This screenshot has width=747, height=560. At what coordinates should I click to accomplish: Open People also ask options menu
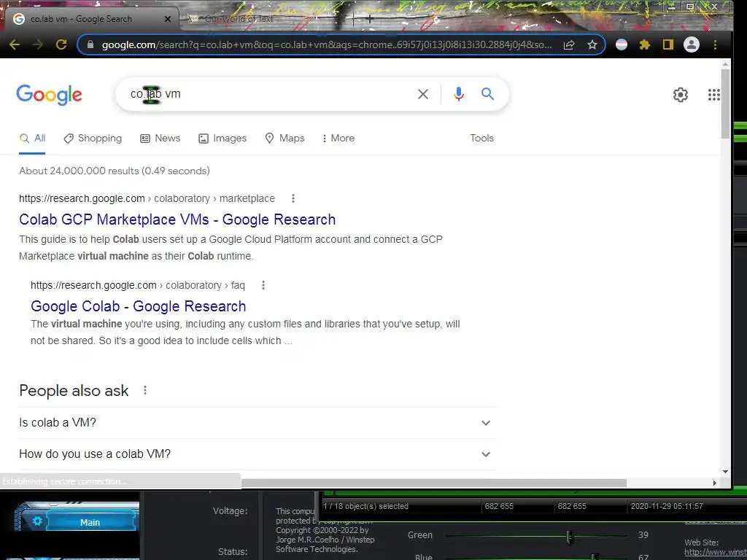pos(145,391)
